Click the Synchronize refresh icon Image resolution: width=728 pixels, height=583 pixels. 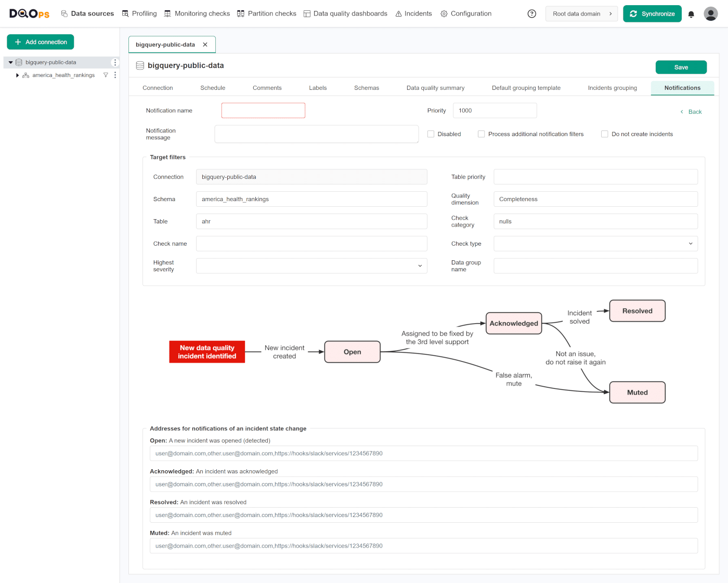tap(633, 14)
